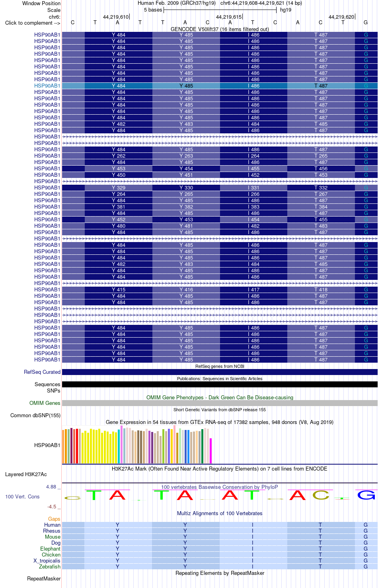Click the OMIM Genes track label

click(45, 403)
